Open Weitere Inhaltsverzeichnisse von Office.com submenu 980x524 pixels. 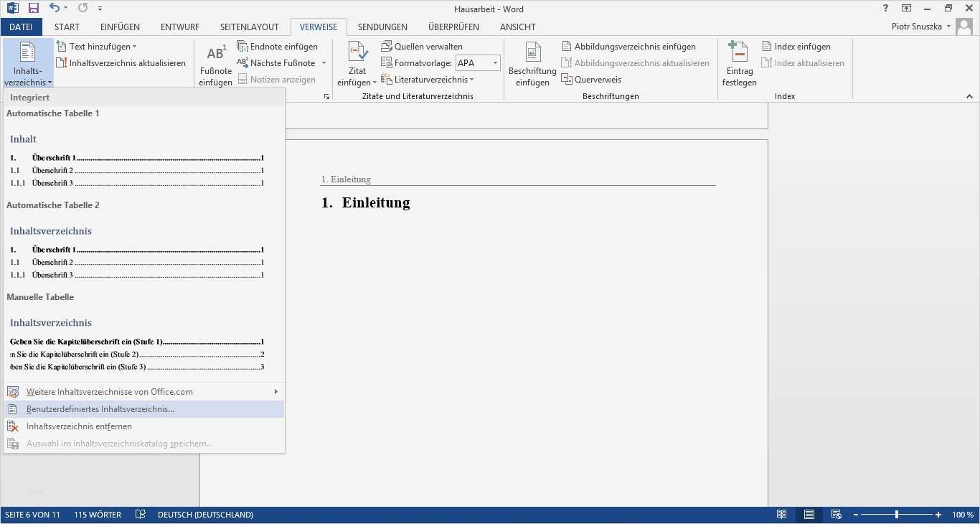pyautogui.click(x=144, y=392)
